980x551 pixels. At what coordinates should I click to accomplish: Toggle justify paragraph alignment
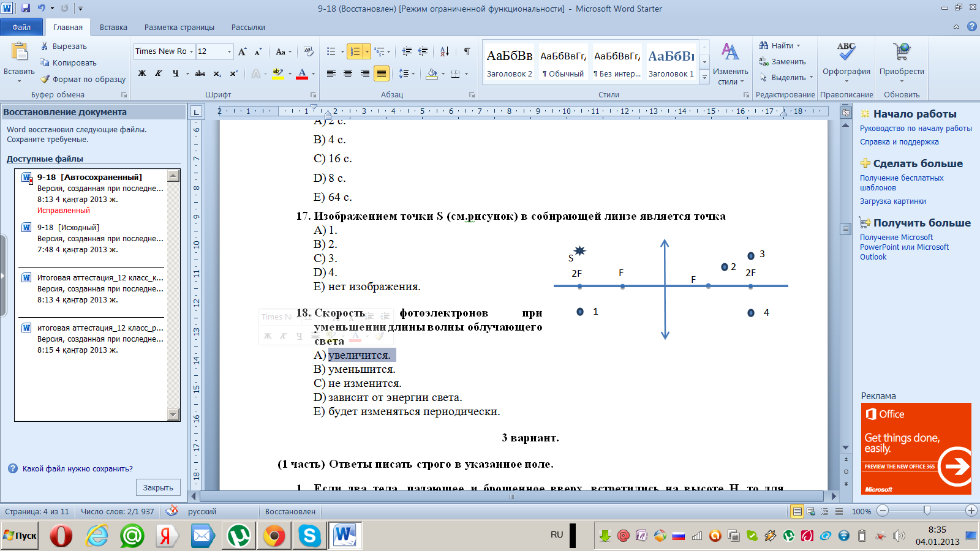coord(381,73)
